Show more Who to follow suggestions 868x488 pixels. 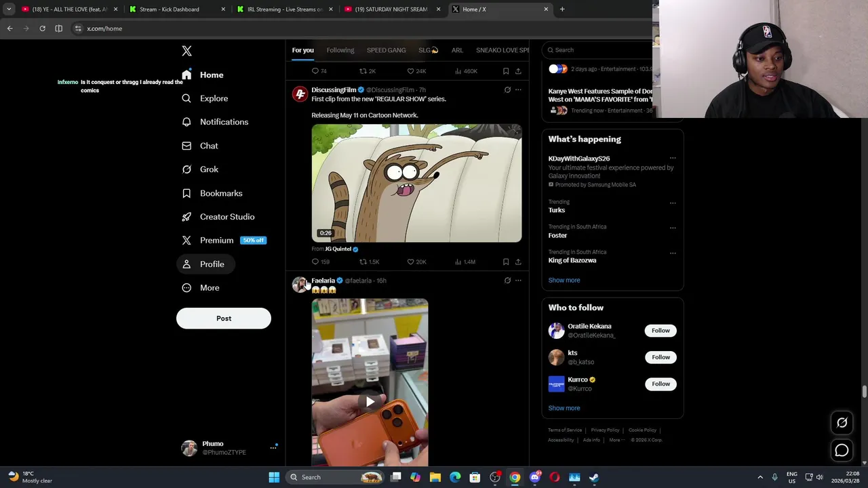(x=564, y=408)
